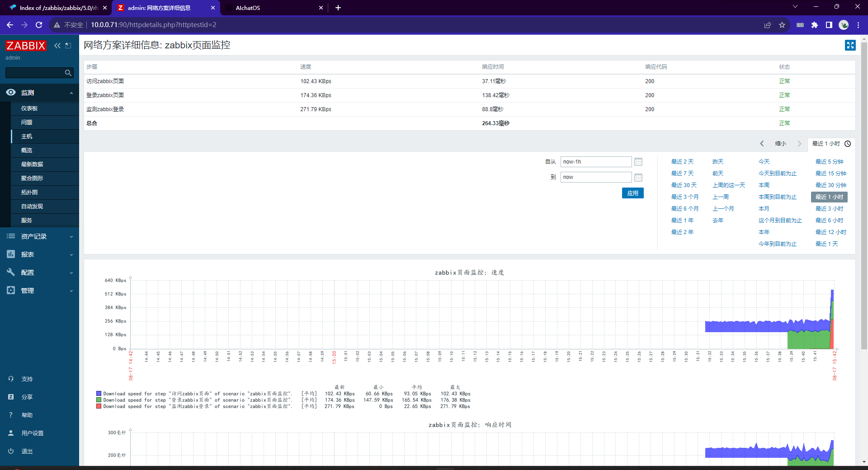Image resolution: width=868 pixels, height=470 pixels.
Task: Click the blue legend swatch for 访问zabbix页面
Action: click(99, 394)
